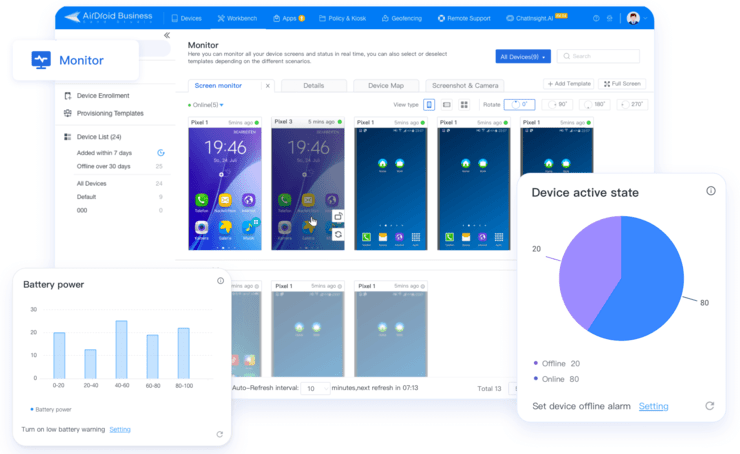The width and height of the screenshot is (740, 454).
Task: Click the Device Enrollment icon
Action: click(67, 96)
